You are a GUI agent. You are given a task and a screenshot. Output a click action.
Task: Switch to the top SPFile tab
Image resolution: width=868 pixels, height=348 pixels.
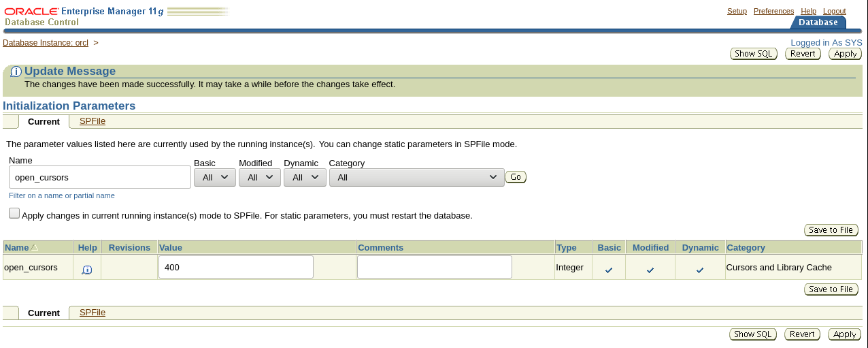(93, 121)
